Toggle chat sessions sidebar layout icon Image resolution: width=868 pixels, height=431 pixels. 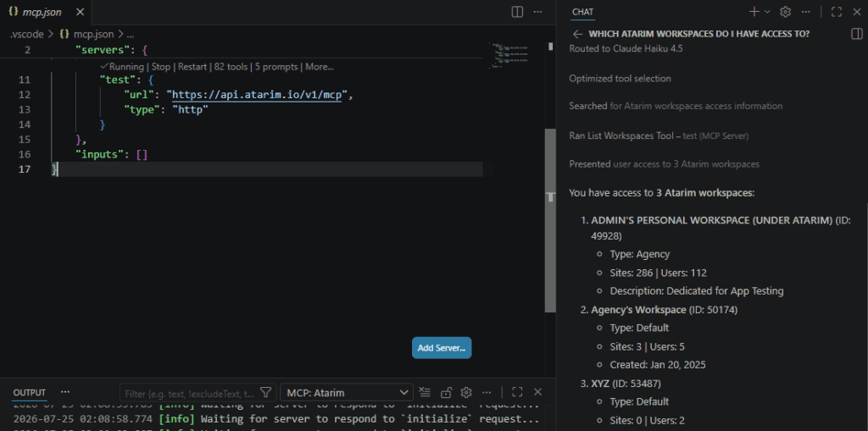click(856, 35)
